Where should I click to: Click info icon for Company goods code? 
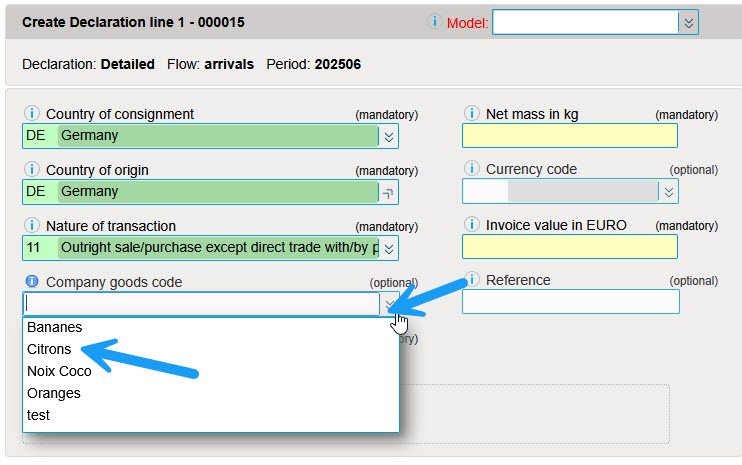click(x=31, y=282)
